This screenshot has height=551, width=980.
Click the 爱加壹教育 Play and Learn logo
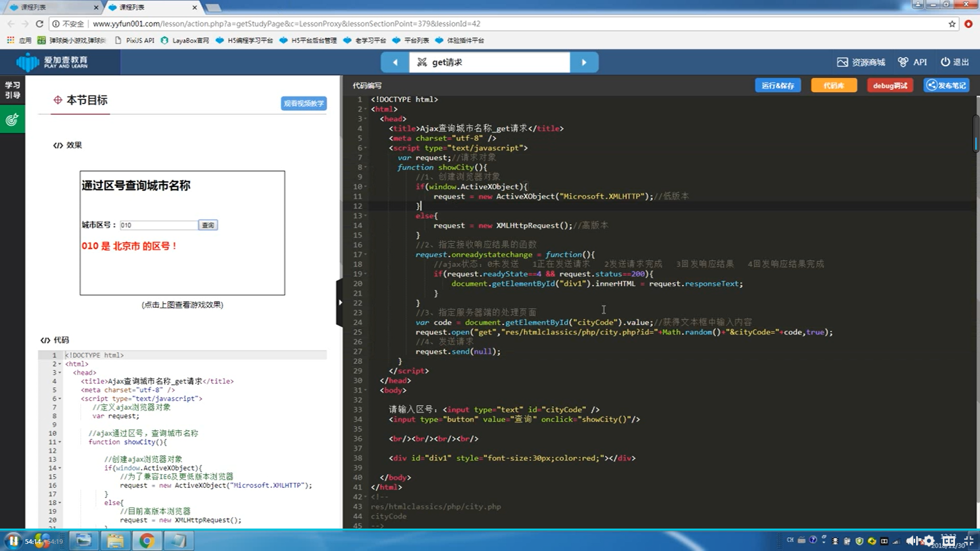point(53,62)
